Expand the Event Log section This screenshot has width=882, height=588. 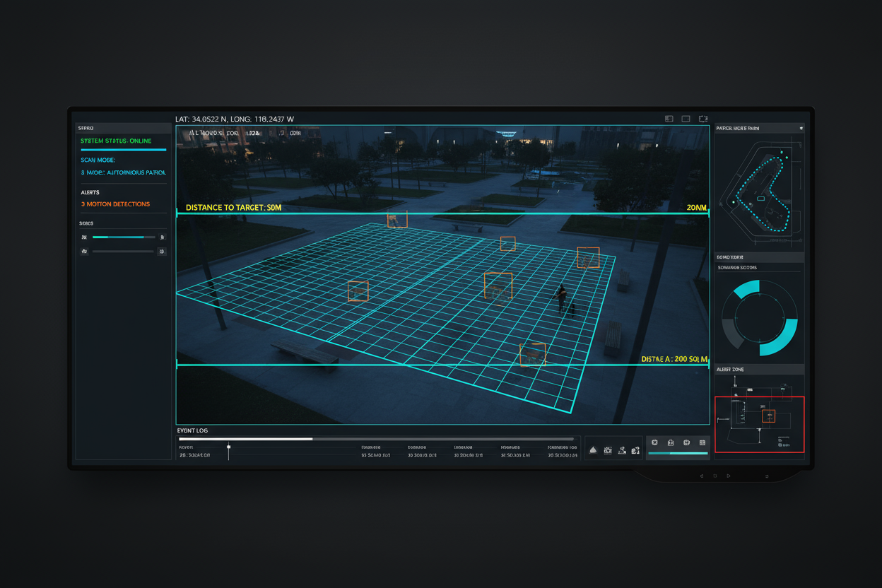coord(191,430)
